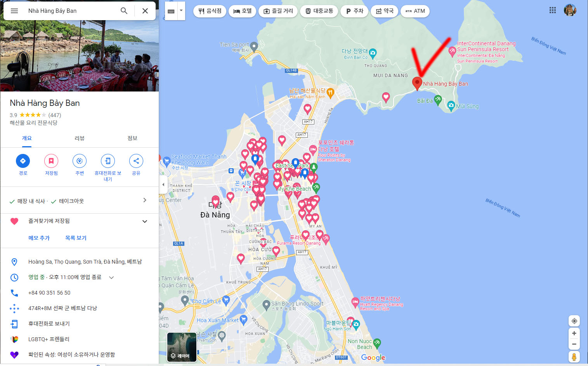Screen dimensions: 588x366
Task: Click the 경로 directions icon
Action: [x=23, y=161]
